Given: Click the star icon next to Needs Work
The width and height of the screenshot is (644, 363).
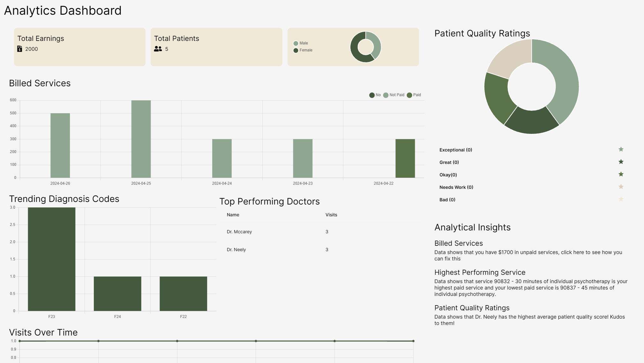Looking at the screenshot, I should tap(621, 187).
